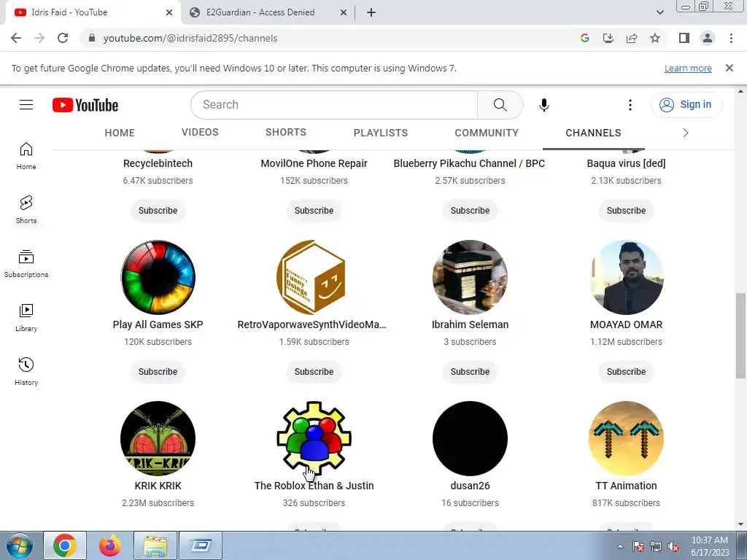Close the Idris Faid YouTube tab
The image size is (747, 560).
click(x=169, y=12)
